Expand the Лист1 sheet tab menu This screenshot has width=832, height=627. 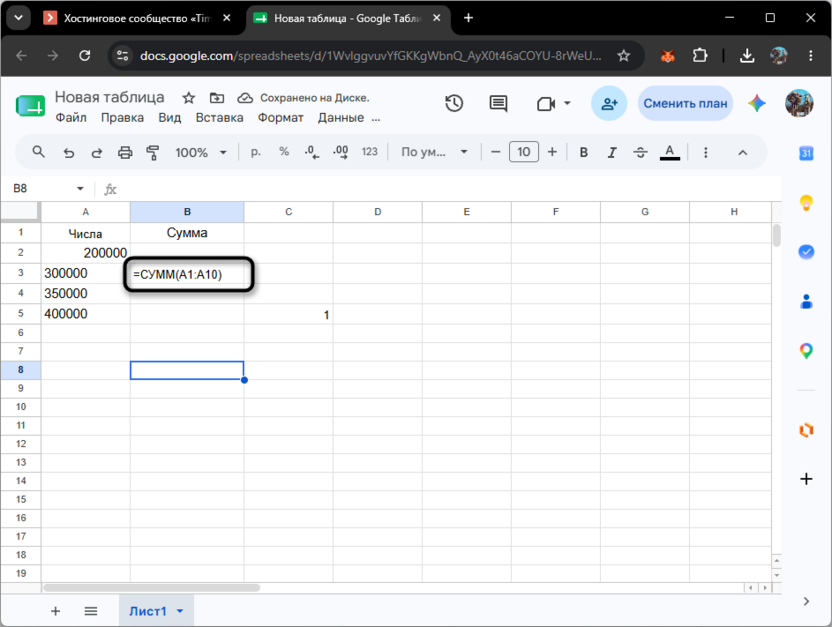click(180, 611)
